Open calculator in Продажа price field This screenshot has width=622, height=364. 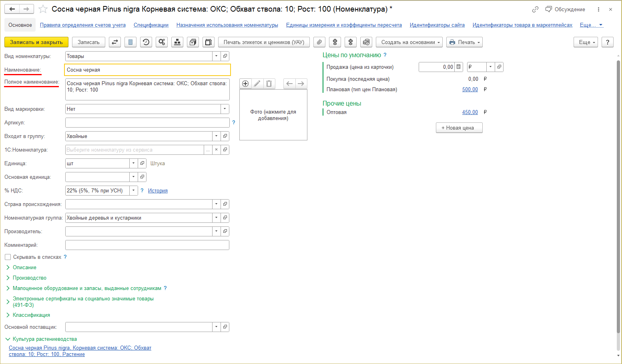[x=459, y=67]
